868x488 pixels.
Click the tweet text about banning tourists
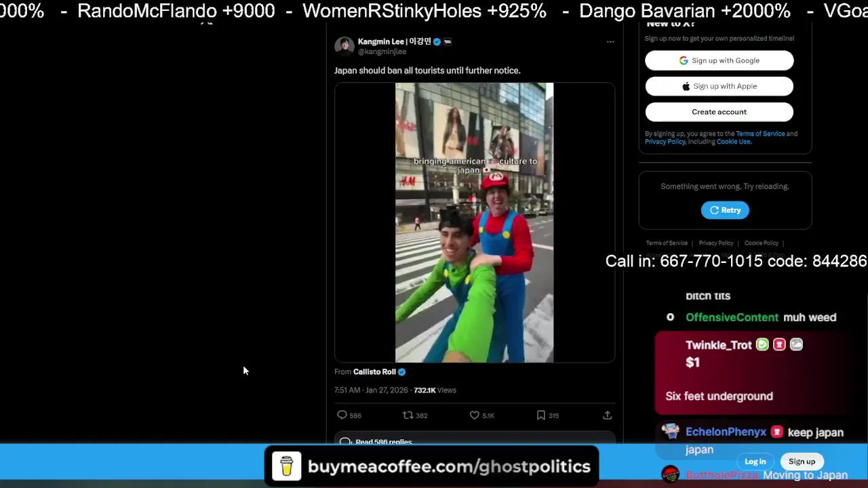[427, 70]
